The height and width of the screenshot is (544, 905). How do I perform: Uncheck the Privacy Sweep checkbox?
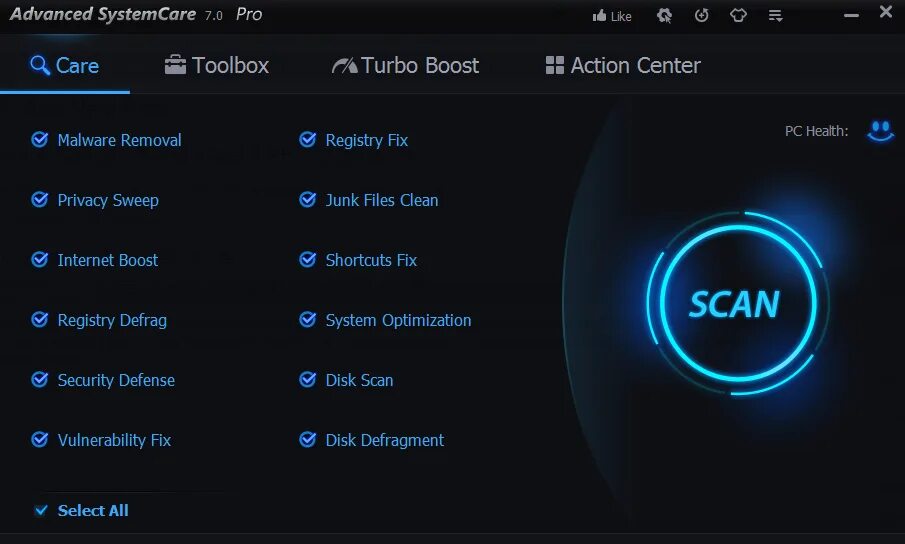[x=40, y=200]
